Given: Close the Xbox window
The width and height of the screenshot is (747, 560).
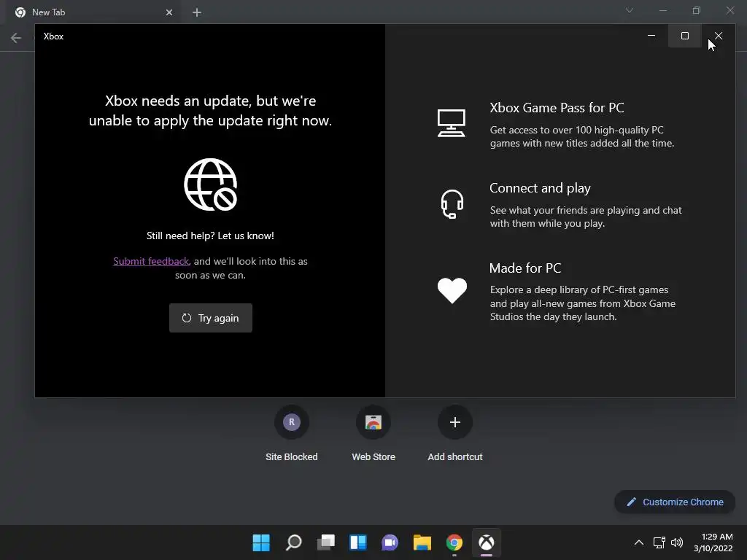Looking at the screenshot, I should click(719, 36).
